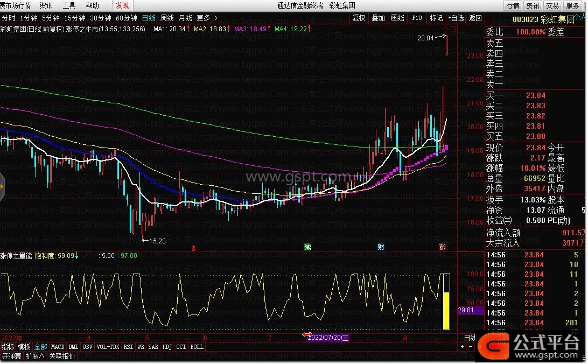
Task: Switch indicator to MACD
Action: (58, 347)
